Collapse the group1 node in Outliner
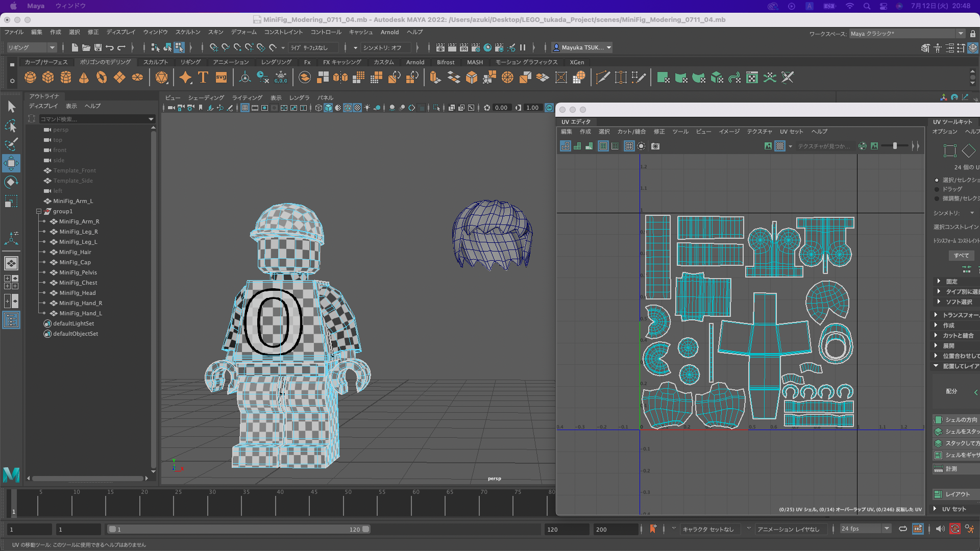Viewport: 980px width, 551px height. coord(39,211)
